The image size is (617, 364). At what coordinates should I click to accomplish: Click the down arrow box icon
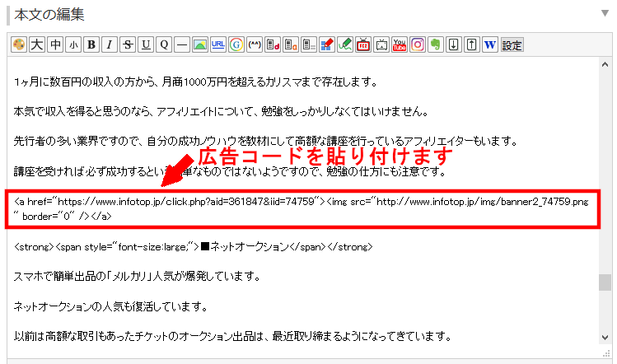pyautogui.click(x=453, y=44)
